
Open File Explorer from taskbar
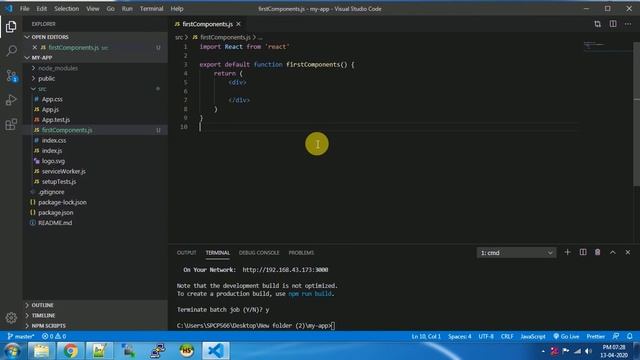41,351
